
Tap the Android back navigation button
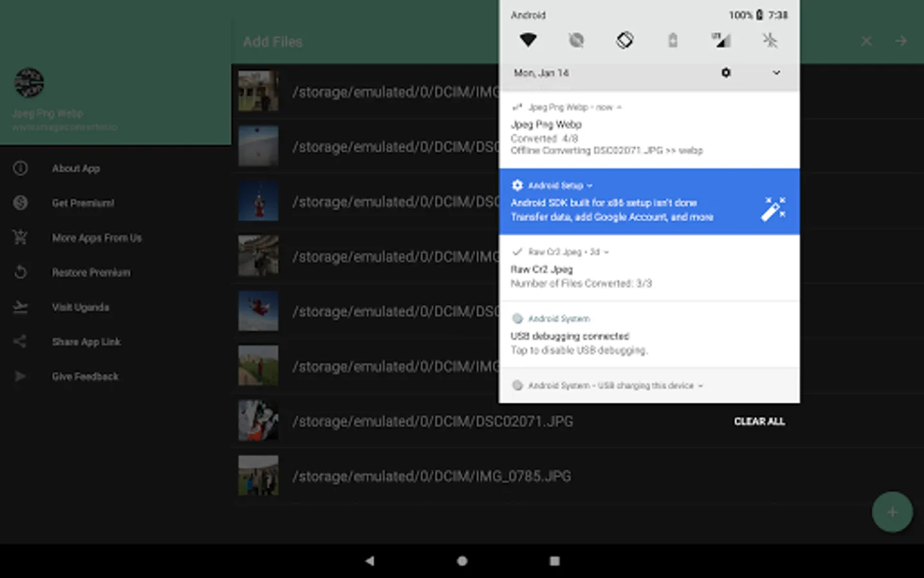370,561
